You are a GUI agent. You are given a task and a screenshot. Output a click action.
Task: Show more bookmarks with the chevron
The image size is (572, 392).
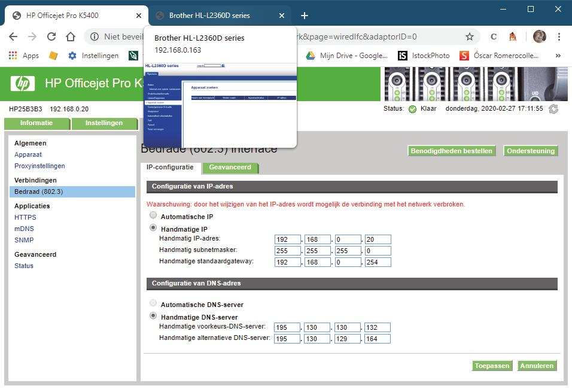(x=558, y=56)
